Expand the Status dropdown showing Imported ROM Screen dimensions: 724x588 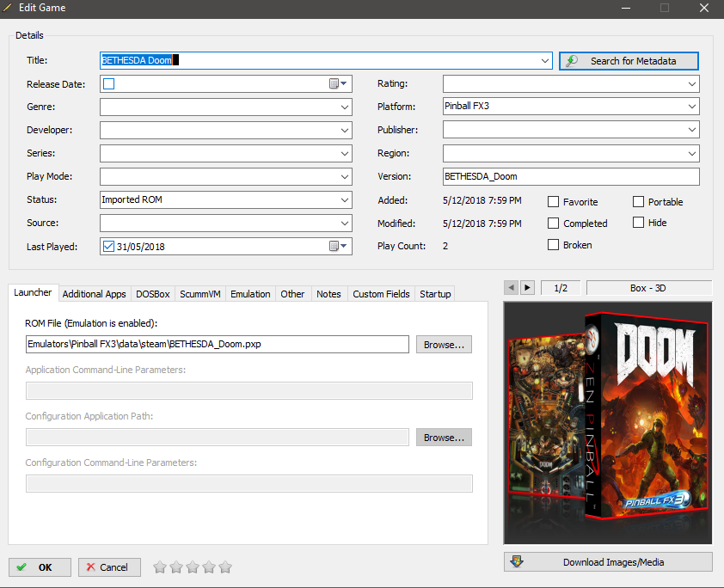[x=345, y=199]
